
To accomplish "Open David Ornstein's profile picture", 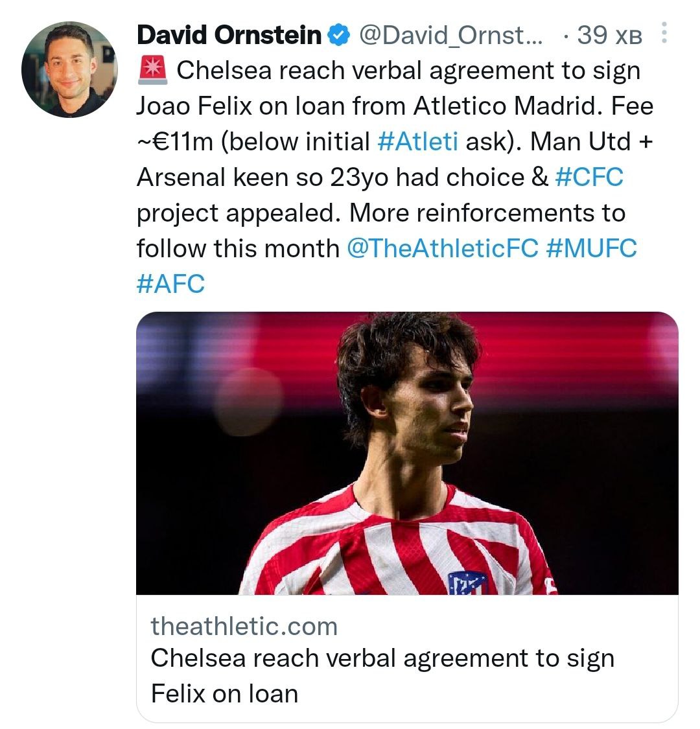I will pyautogui.click(x=69, y=70).
